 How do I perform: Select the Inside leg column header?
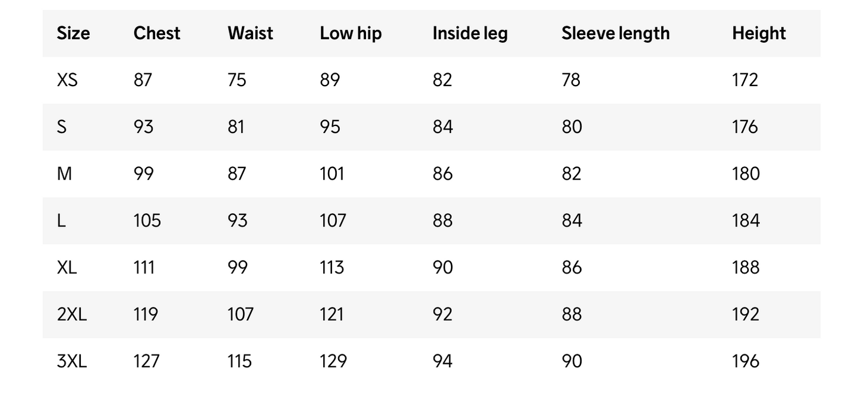point(470,33)
